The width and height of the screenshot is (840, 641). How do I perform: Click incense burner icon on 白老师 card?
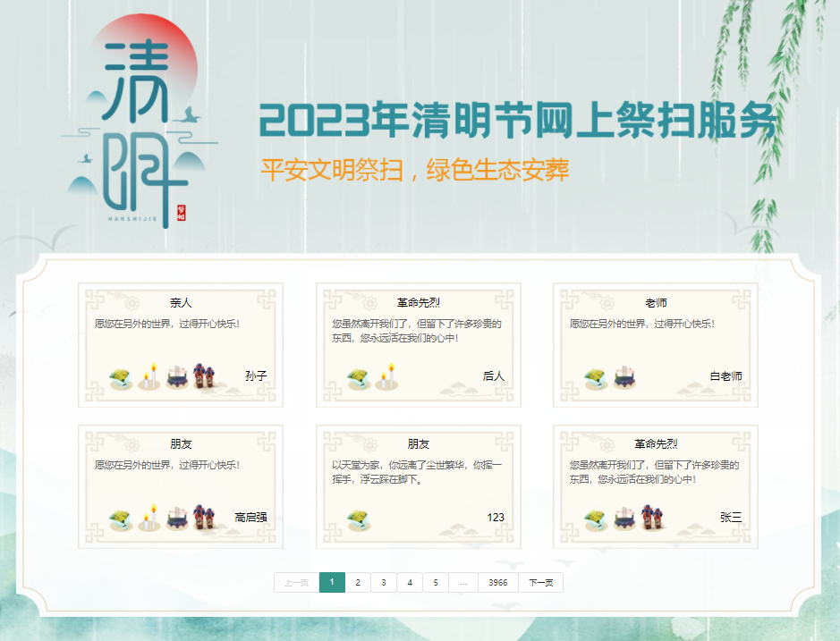[x=624, y=377]
